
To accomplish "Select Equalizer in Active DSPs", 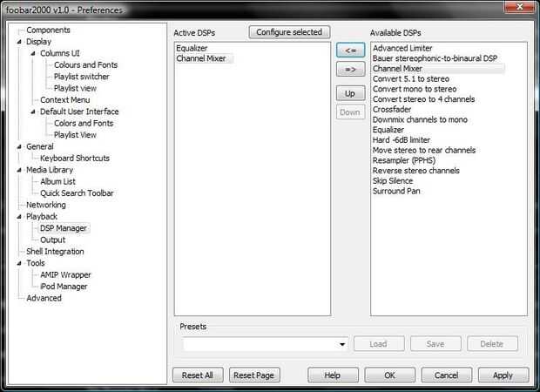I will 192,48.
